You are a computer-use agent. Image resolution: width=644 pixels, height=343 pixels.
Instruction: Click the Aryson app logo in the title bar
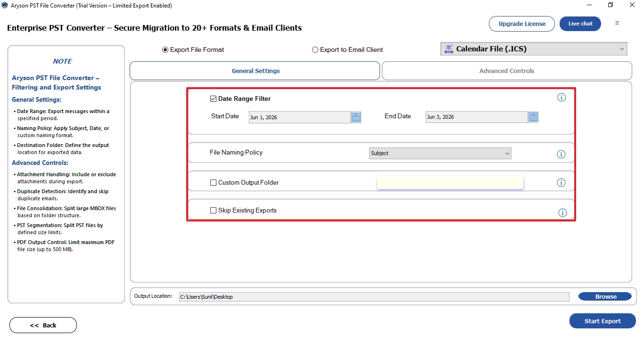pyautogui.click(x=5, y=5)
